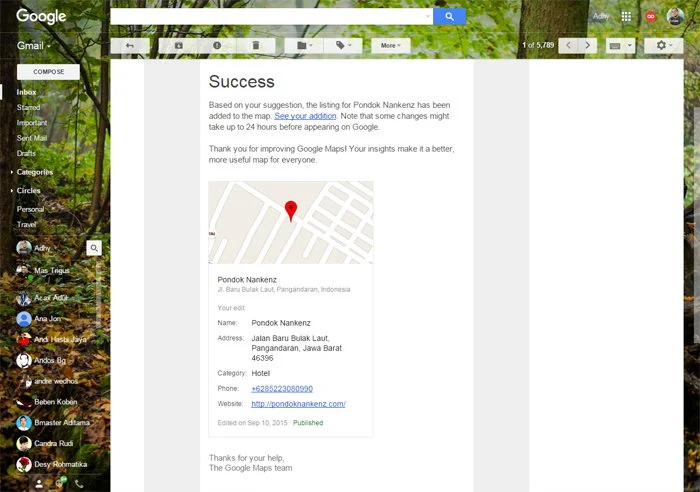Open Hangouts conversations icon at bottom

coord(60,483)
